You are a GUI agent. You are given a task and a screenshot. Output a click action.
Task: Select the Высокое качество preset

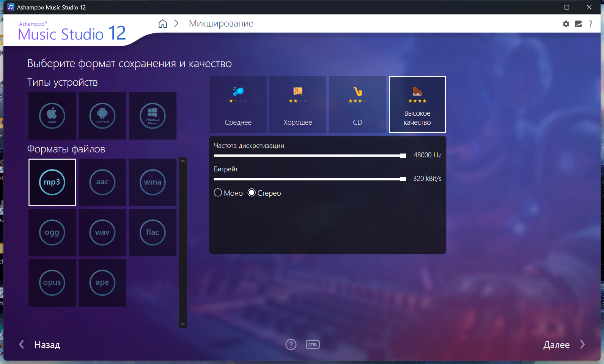[x=417, y=104]
